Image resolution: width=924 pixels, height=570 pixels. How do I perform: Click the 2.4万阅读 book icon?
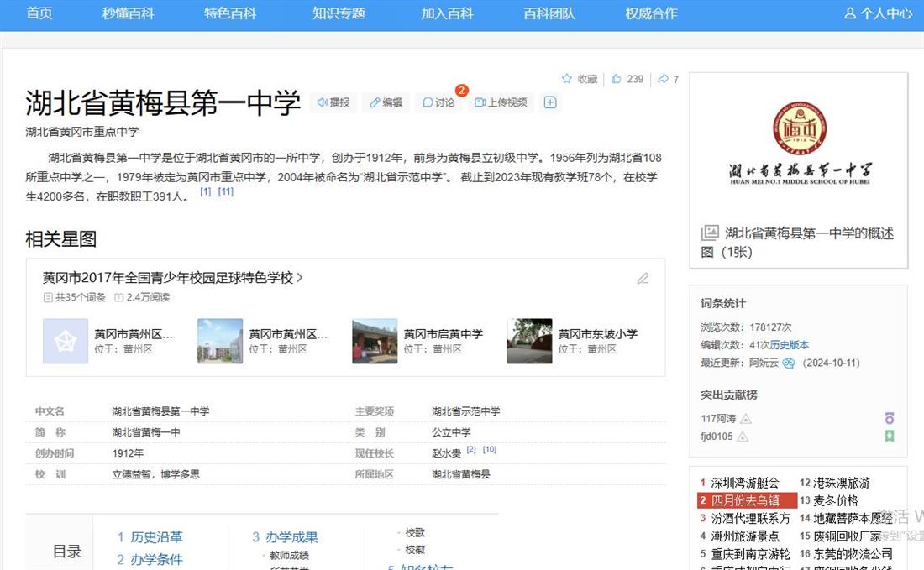[119, 297]
